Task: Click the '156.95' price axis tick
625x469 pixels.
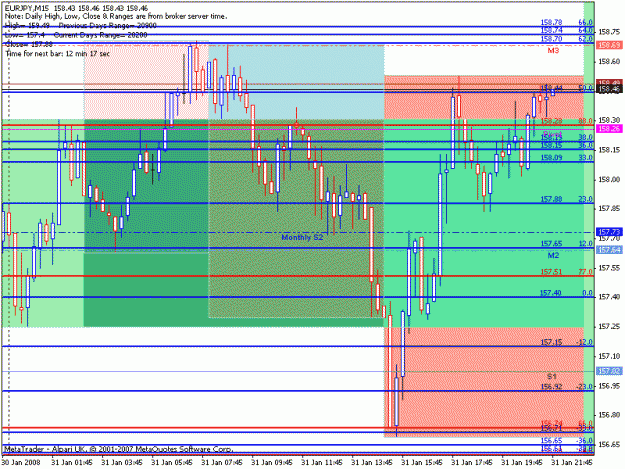Action: click(x=609, y=386)
